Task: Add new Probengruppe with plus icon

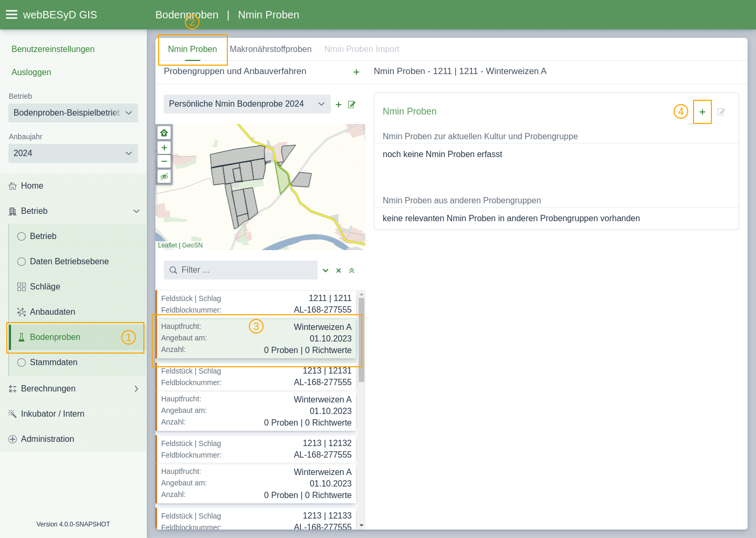Action: 339,105
